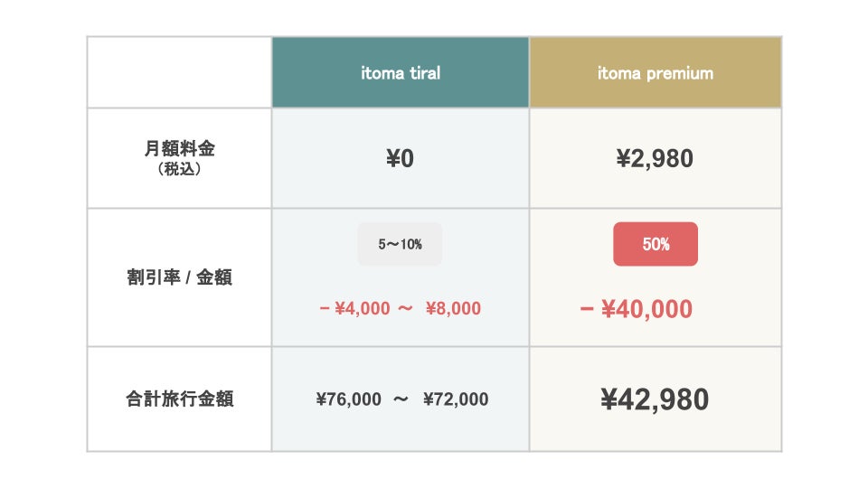The height and width of the screenshot is (488, 868).
Task: Click the tilde between ¥76,000 and ¥72,000
Action: click(x=401, y=399)
